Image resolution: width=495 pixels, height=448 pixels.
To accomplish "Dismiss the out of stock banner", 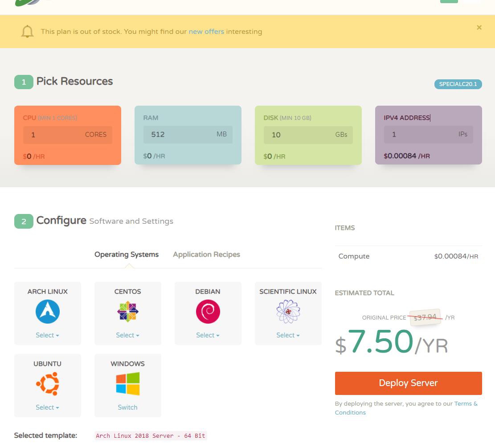I will tap(479, 28).
